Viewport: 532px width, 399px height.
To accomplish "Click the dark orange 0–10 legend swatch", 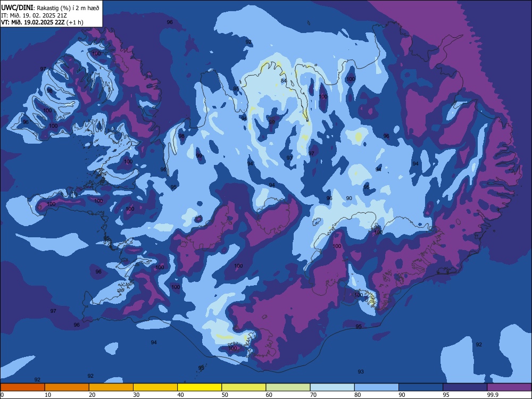I will click(x=22, y=387).
